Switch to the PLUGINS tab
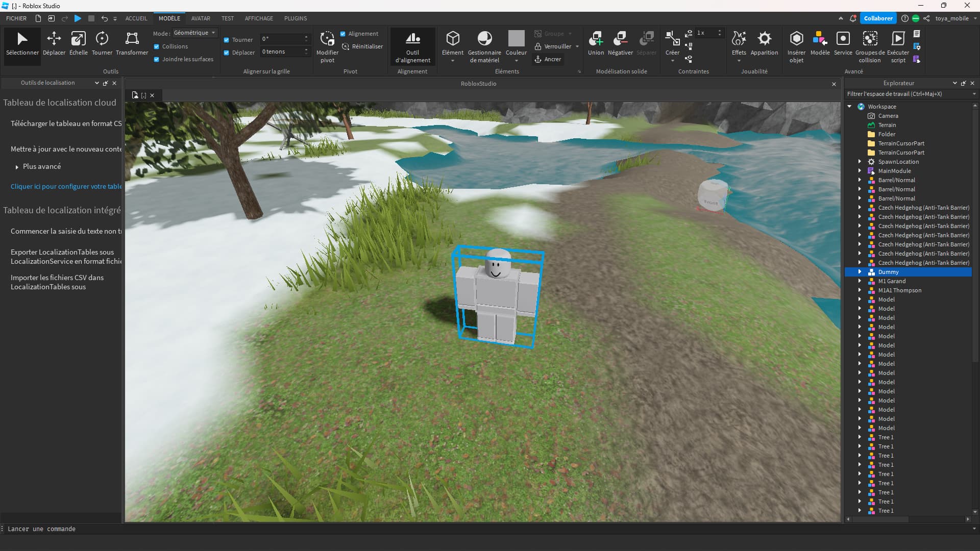This screenshot has width=980, height=551. pyautogui.click(x=296, y=18)
